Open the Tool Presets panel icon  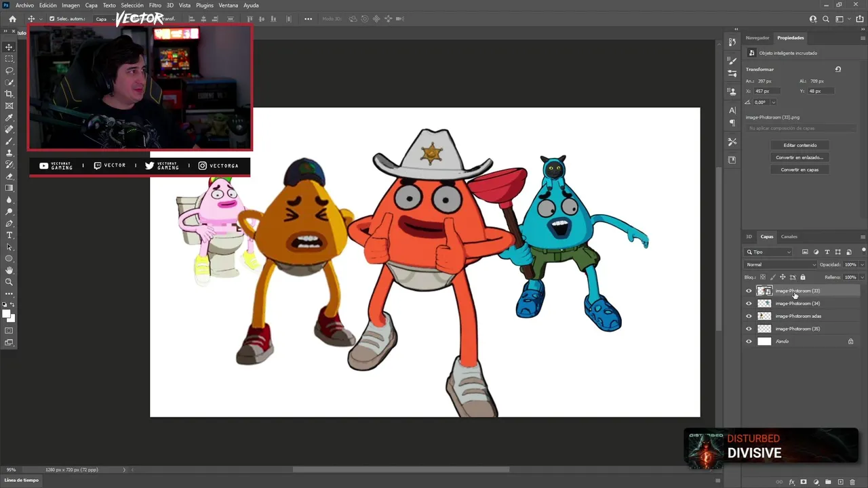tap(732, 142)
